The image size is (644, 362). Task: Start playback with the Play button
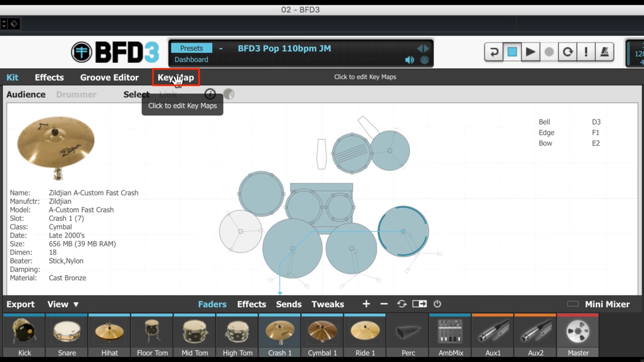(x=530, y=52)
